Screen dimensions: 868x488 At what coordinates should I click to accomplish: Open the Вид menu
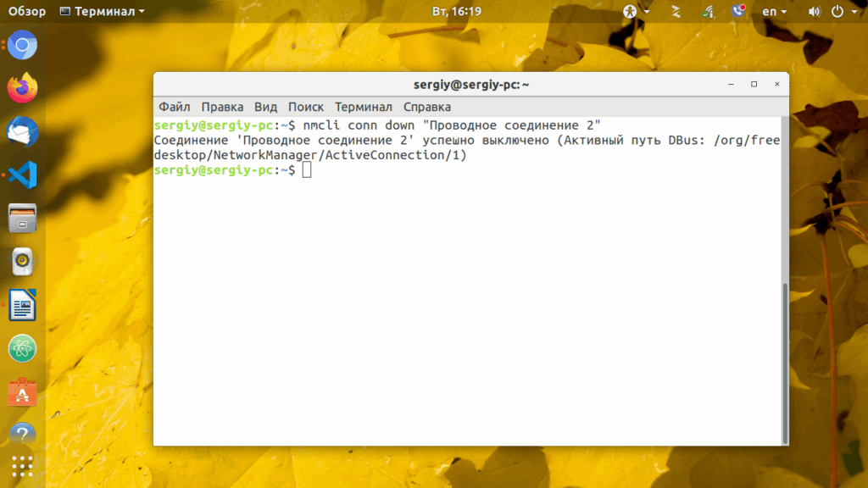coord(265,107)
